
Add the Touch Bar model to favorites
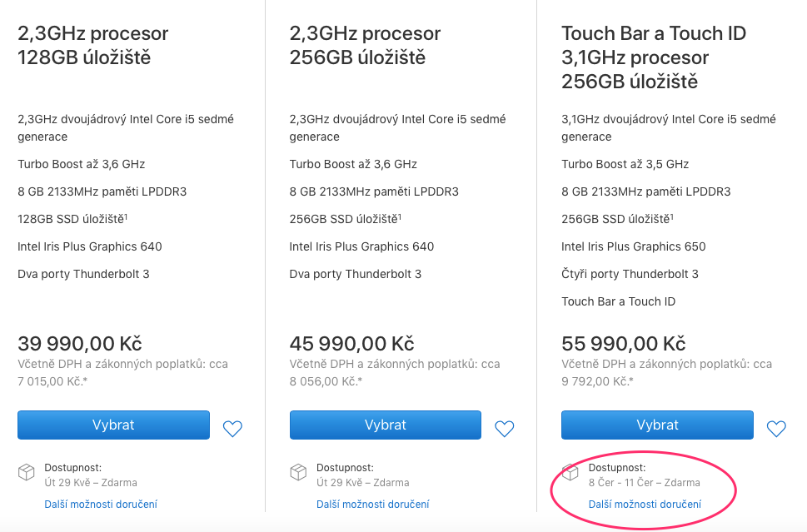coord(776,429)
